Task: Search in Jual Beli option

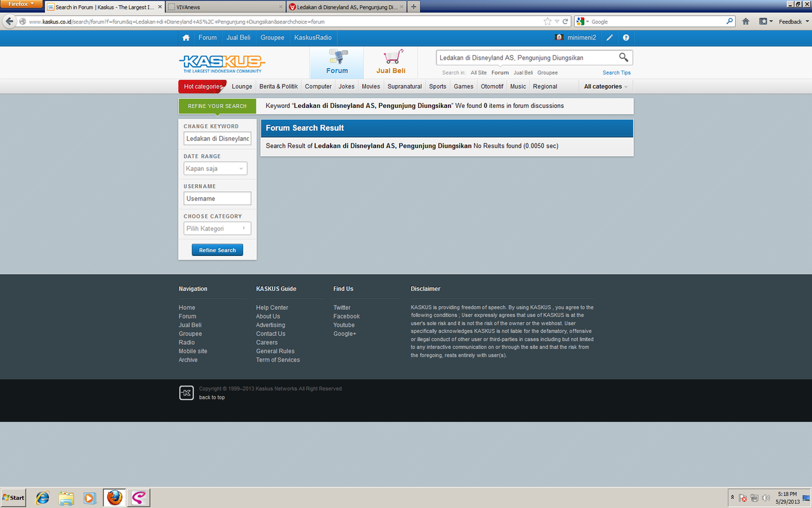Action: (x=523, y=73)
